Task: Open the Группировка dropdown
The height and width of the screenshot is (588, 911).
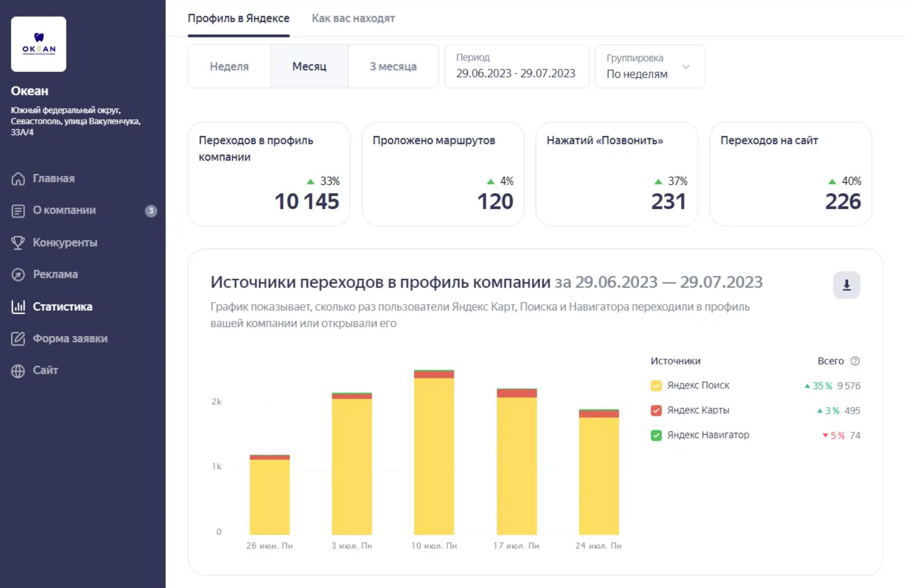Action: pos(650,66)
